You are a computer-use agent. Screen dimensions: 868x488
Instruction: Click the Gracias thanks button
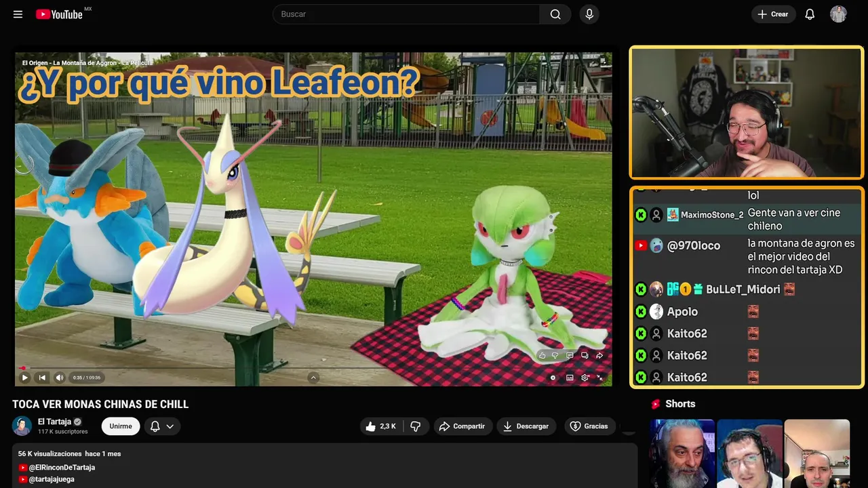589,426
